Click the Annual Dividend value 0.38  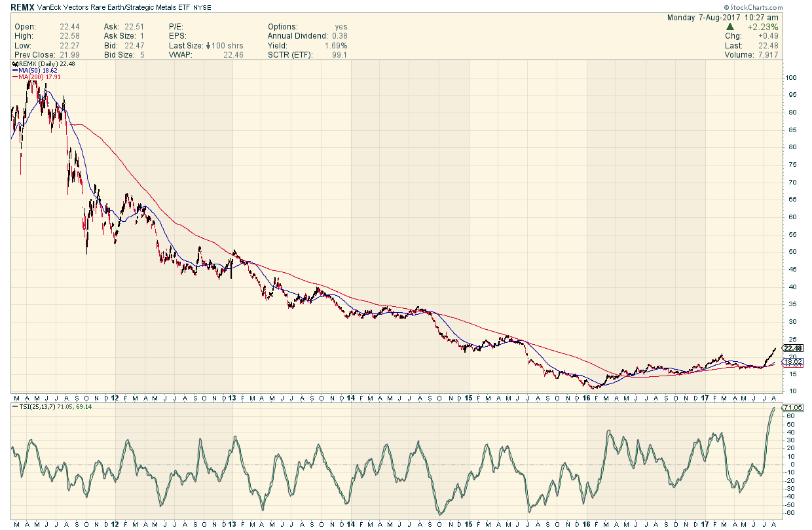pyautogui.click(x=339, y=37)
